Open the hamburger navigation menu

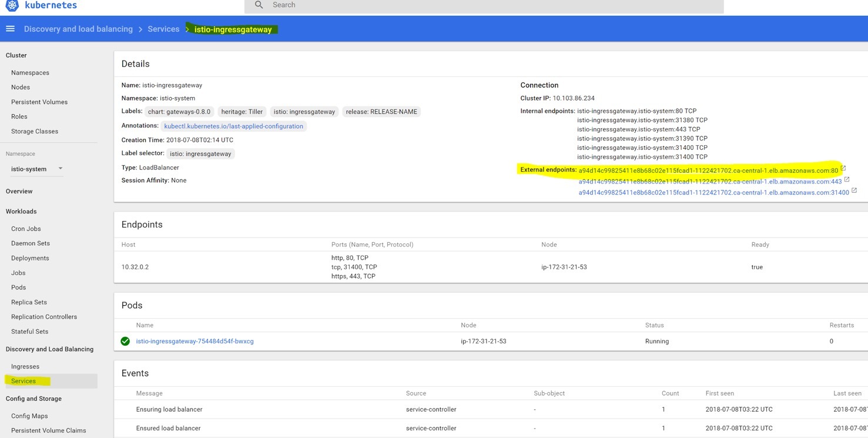[10, 29]
